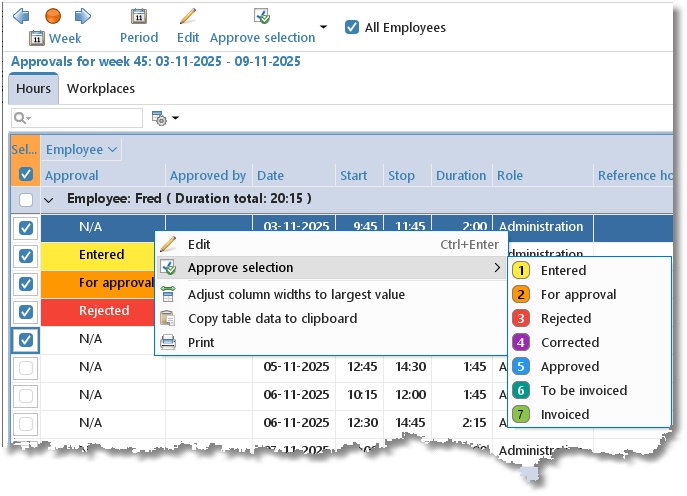The image size is (687, 496).
Task: Check the 05-11-2025 12:45 row checkbox
Action: (x=26, y=368)
